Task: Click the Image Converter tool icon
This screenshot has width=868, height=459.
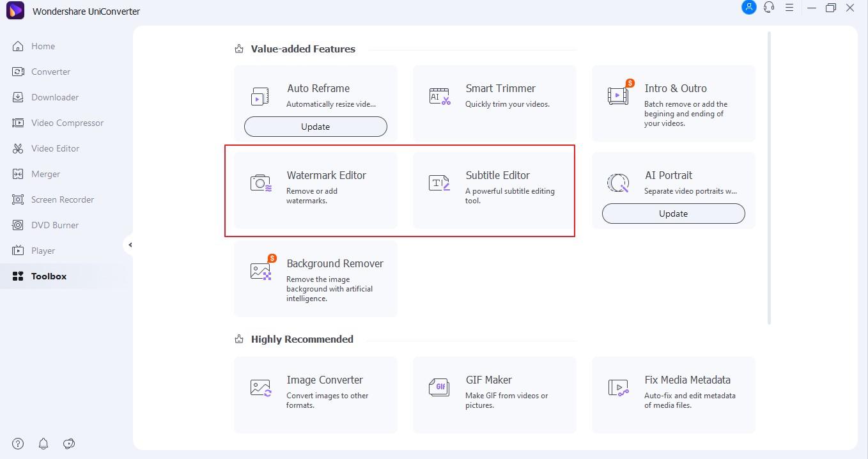Action: (x=261, y=387)
